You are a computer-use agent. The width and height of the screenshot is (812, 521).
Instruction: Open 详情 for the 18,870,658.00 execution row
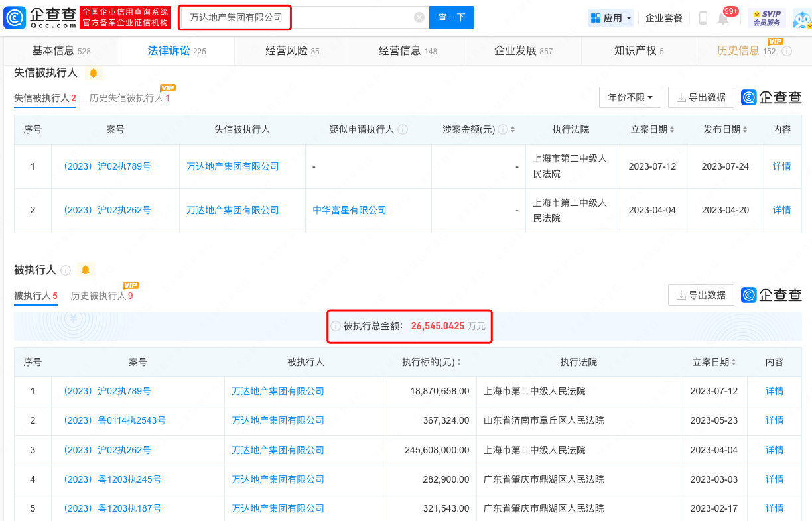[x=775, y=391]
